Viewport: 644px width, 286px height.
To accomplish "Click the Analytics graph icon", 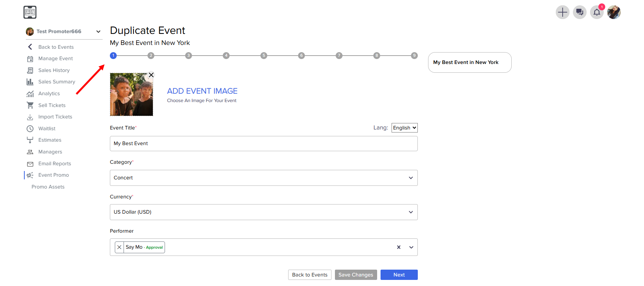I will pos(30,94).
